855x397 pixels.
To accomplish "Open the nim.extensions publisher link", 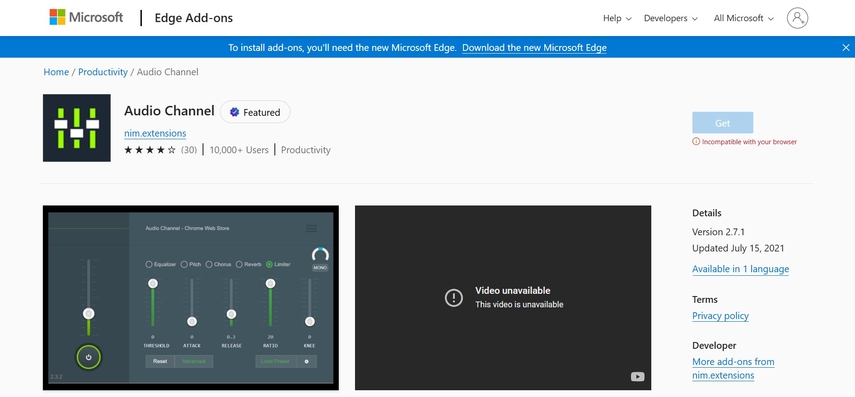I will point(155,133).
